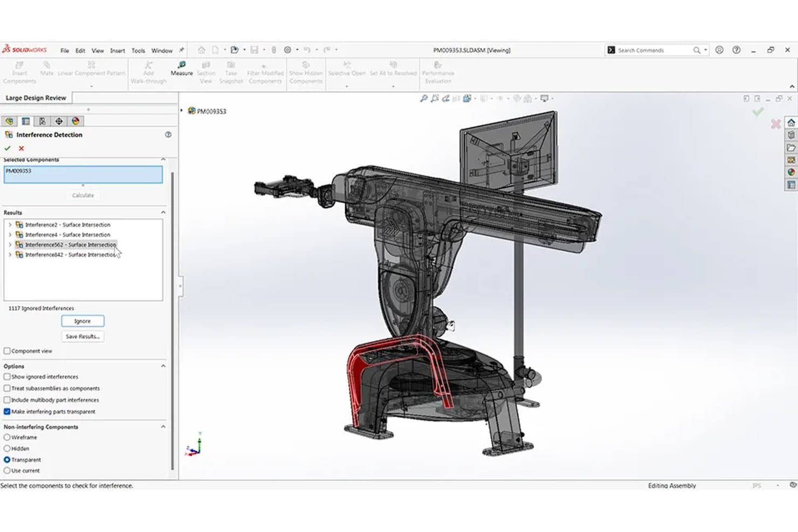Open Interference Detection help question mark
Screen dimensions: 798x532
pos(168,135)
